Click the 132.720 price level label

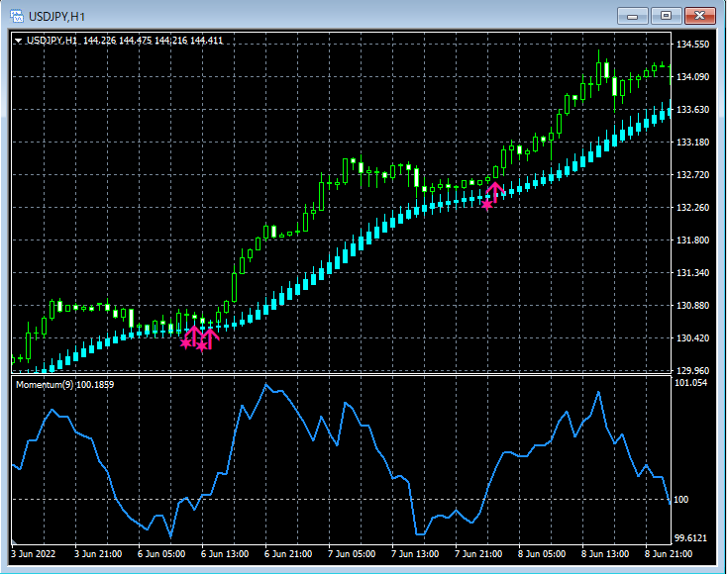[x=692, y=175]
